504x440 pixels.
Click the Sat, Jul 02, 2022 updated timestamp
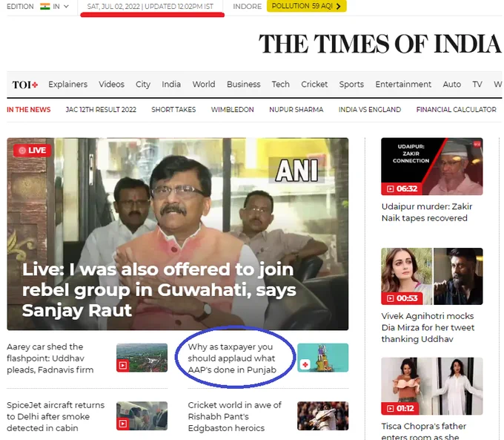click(150, 7)
